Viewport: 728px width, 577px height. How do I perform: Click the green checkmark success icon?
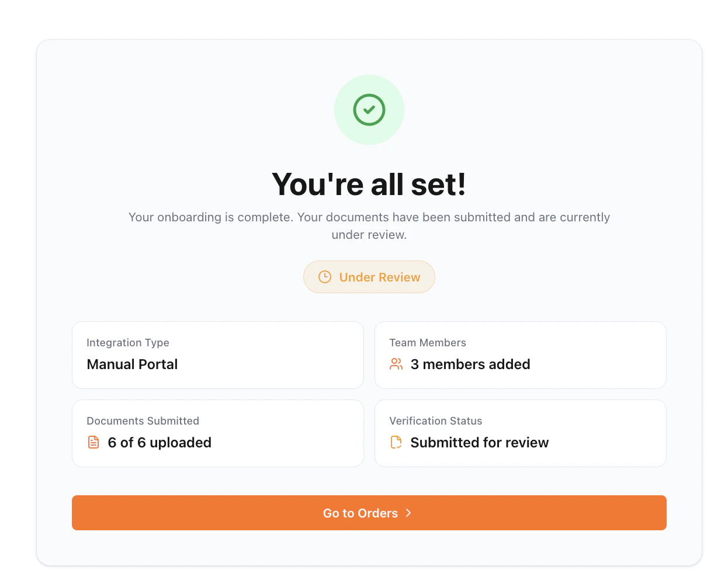pos(369,110)
